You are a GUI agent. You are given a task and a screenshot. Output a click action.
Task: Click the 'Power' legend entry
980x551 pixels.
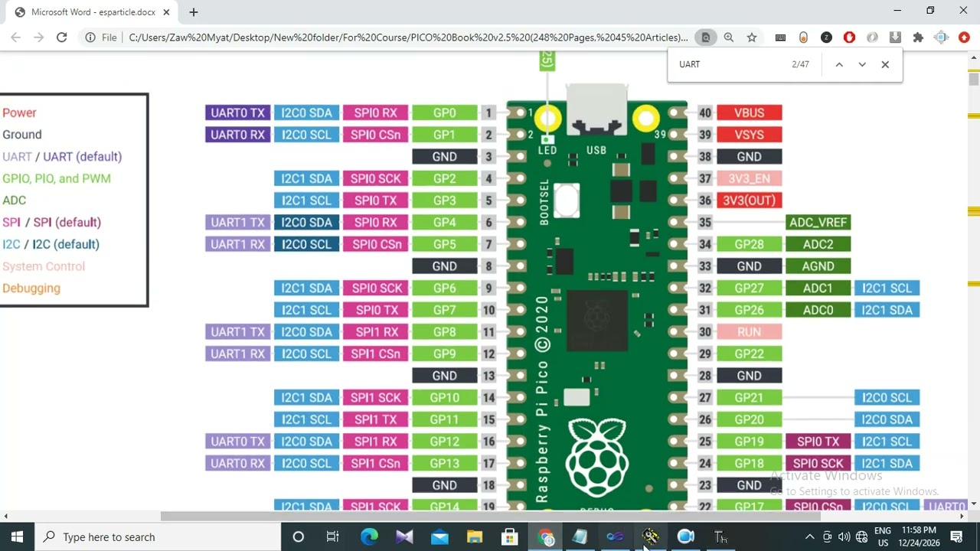(x=19, y=112)
